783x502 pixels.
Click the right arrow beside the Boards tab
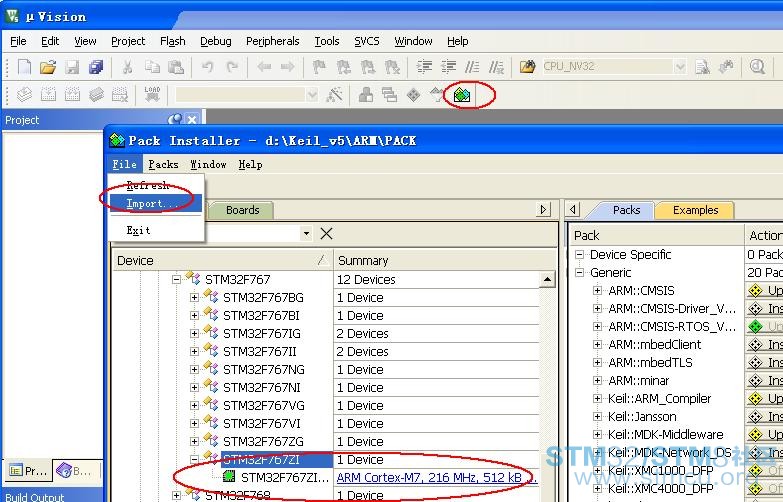click(543, 209)
